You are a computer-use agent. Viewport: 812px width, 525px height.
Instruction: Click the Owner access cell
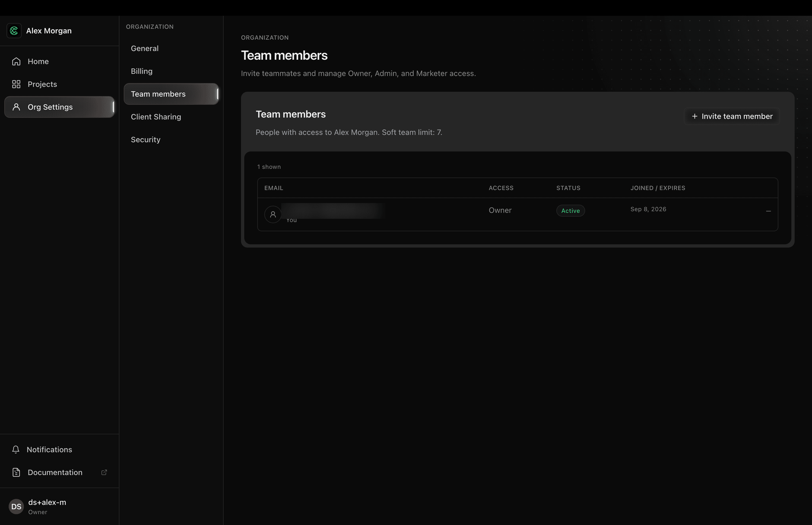coord(500,210)
